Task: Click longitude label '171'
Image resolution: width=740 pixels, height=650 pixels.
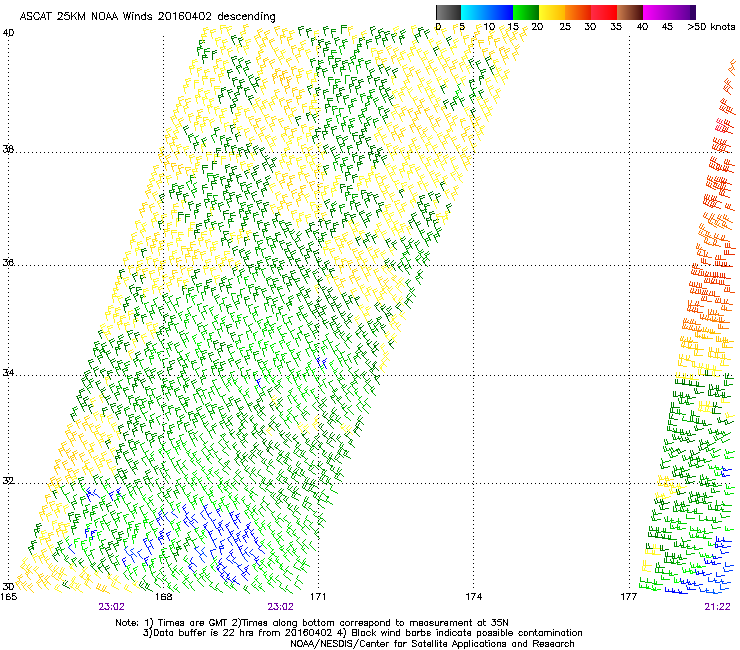Action: [318, 597]
